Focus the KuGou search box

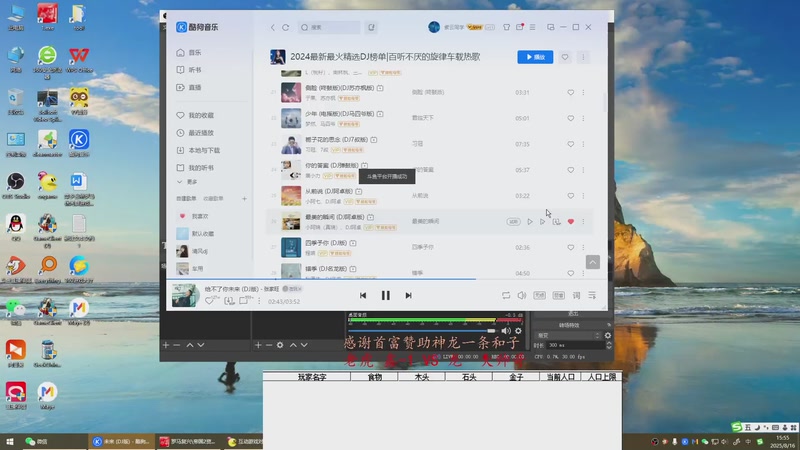point(329,28)
